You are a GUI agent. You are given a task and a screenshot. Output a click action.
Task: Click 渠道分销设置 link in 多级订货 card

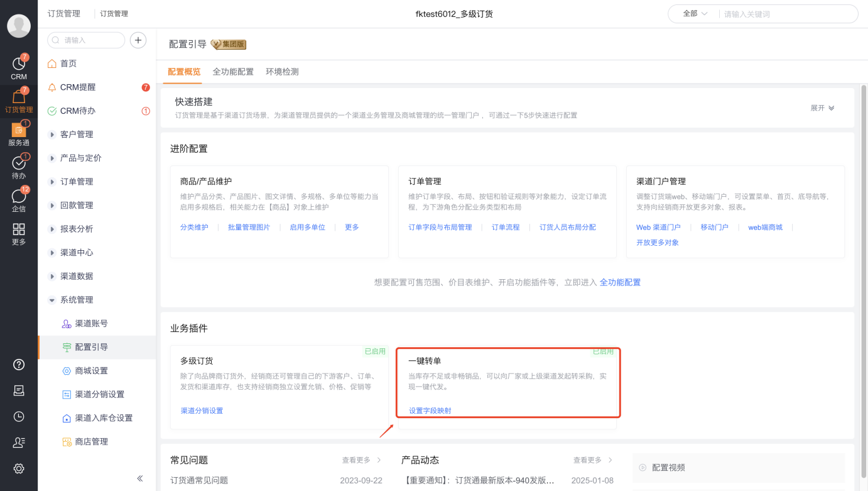click(x=202, y=411)
